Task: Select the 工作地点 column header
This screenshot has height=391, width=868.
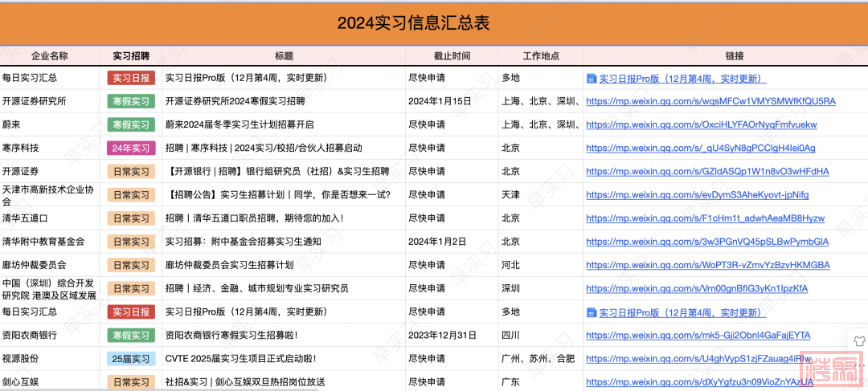Action: [x=541, y=56]
